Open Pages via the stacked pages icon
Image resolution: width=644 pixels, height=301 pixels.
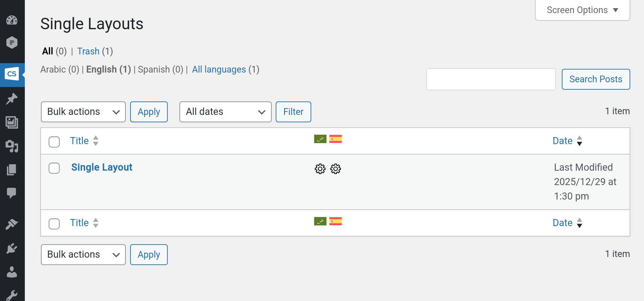(12, 170)
